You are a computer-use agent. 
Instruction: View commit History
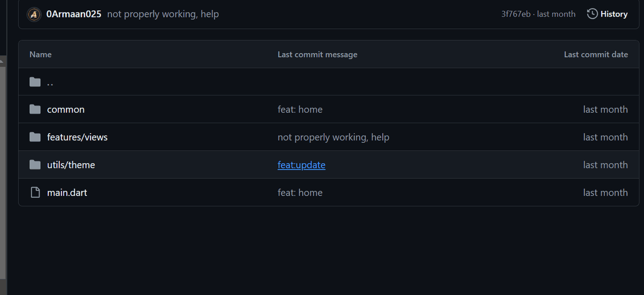tap(614, 14)
